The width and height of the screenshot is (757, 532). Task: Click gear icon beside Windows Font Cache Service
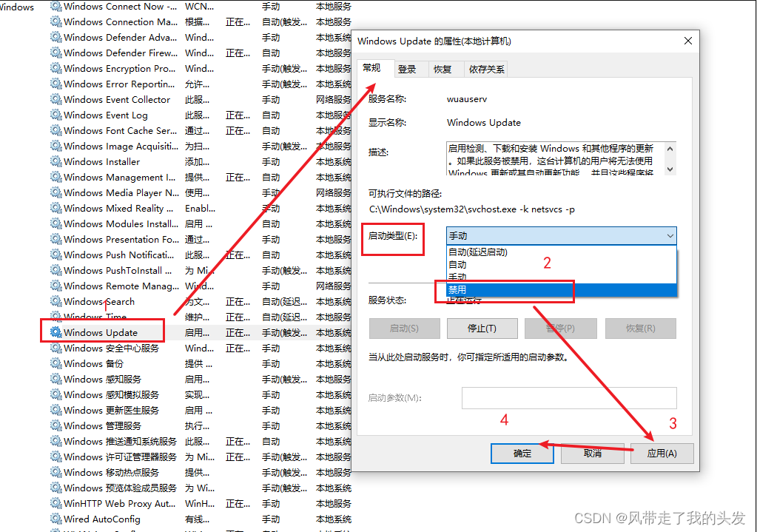click(56, 130)
